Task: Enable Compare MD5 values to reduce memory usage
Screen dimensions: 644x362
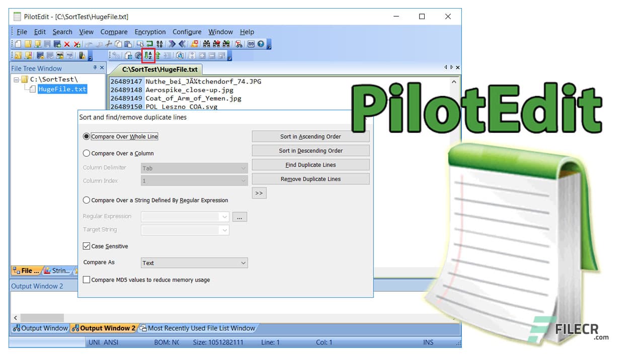Action: point(87,280)
